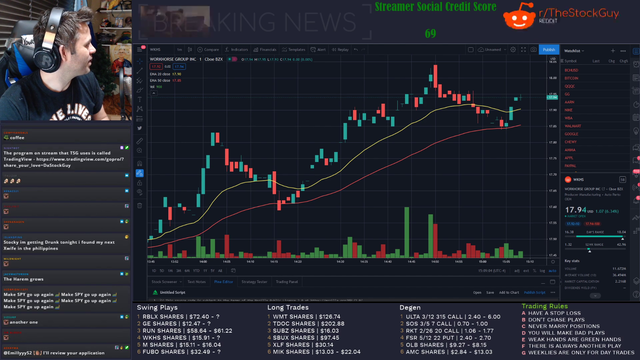Select the brush drawing tool

pyautogui.click(x=140, y=90)
